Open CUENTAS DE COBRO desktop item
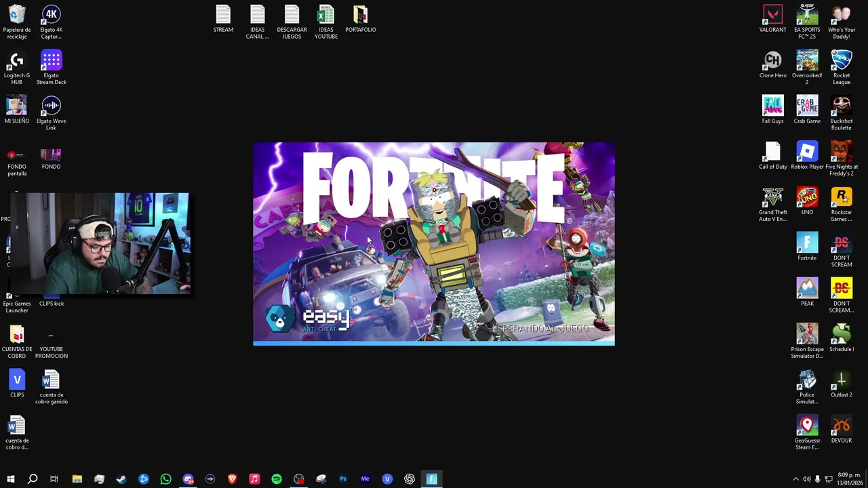 17,341
